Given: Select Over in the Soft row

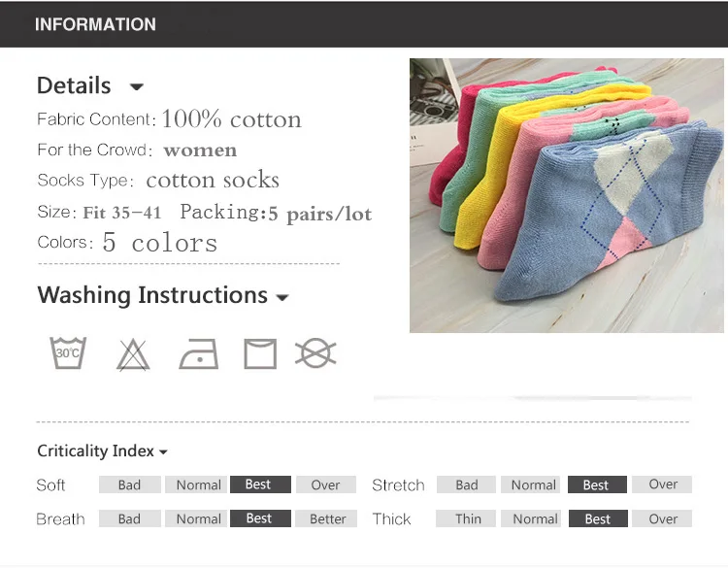Looking at the screenshot, I should (326, 484).
